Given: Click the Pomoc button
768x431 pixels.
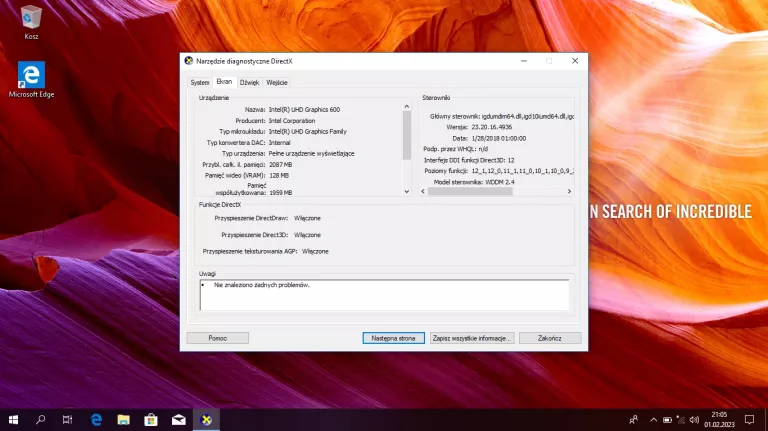Looking at the screenshot, I should click(217, 338).
